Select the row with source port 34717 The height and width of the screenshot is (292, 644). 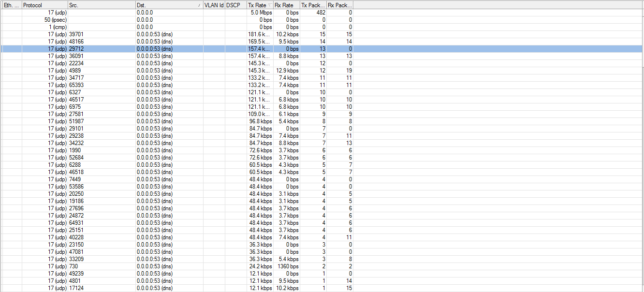point(322,78)
